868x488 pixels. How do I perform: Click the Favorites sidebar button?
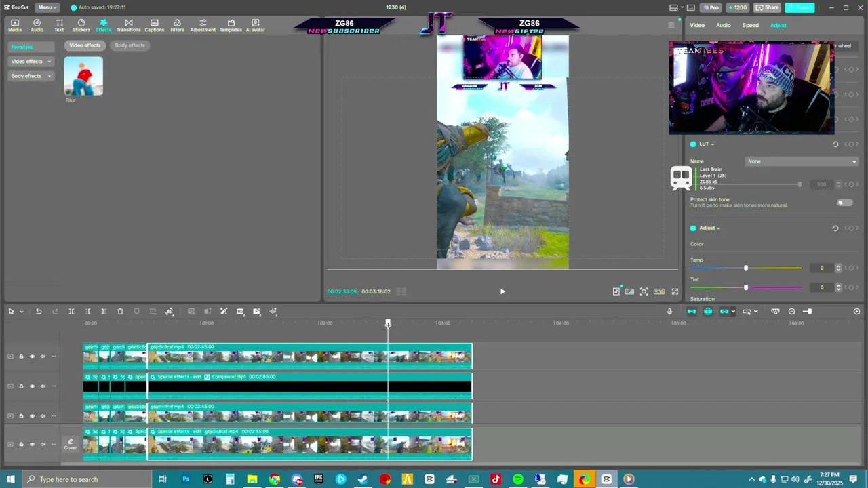coord(31,47)
